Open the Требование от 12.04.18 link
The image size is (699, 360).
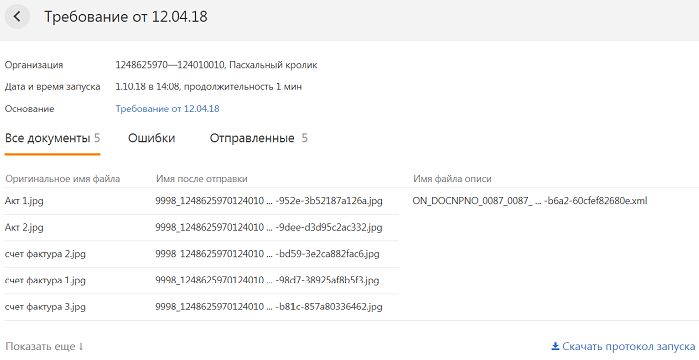pos(167,109)
